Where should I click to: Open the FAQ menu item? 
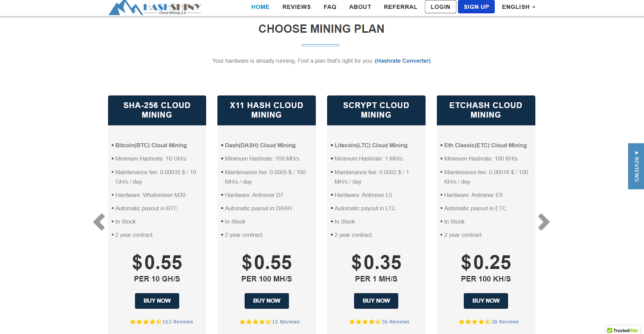pos(330,7)
